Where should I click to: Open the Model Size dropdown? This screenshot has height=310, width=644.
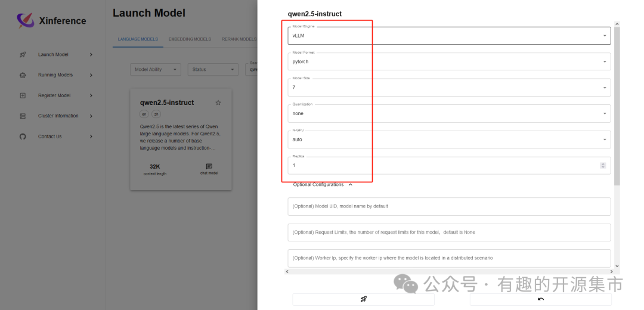pyautogui.click(x=449, y=88)
